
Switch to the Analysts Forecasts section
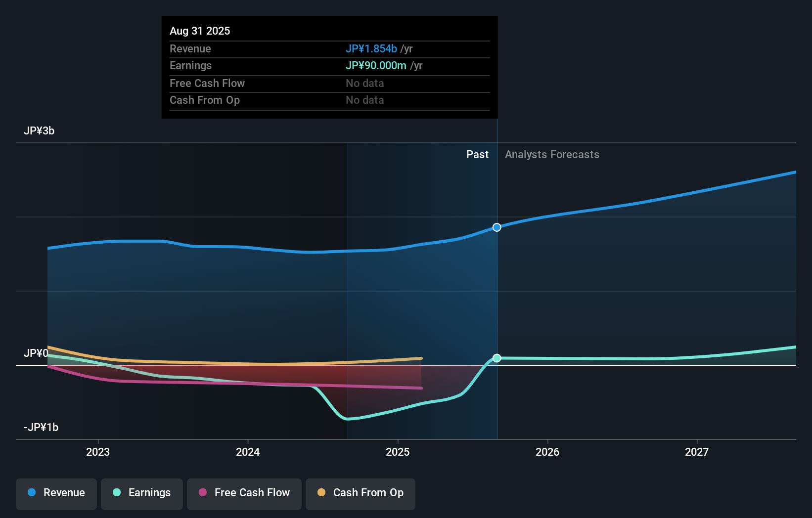click(552, 154)
